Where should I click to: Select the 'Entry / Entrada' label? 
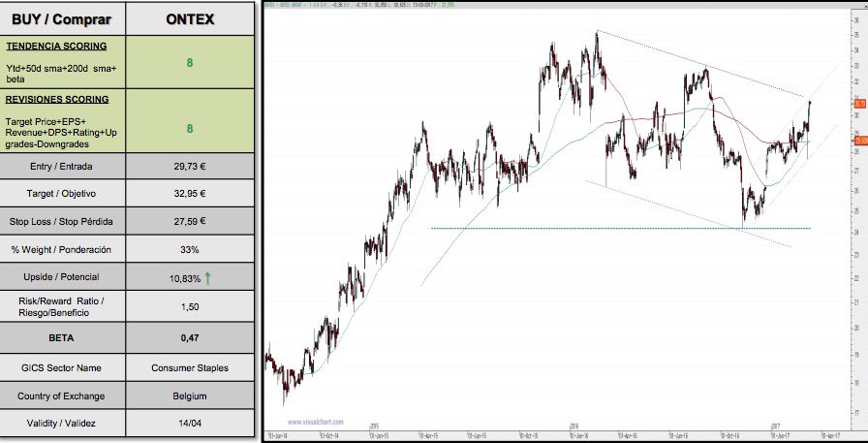pos(61,166)
